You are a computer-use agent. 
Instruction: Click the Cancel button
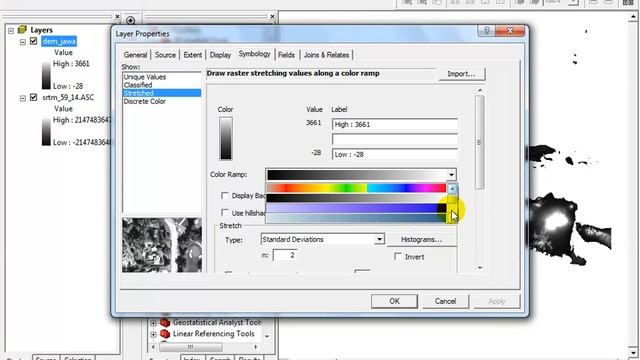pyautogui.click(x=445, y=301)
